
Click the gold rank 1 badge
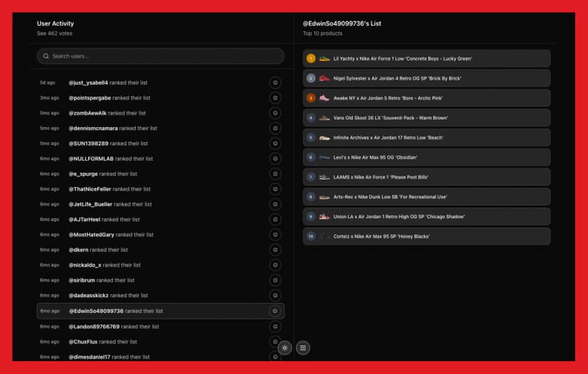click(x=311, y=58)
